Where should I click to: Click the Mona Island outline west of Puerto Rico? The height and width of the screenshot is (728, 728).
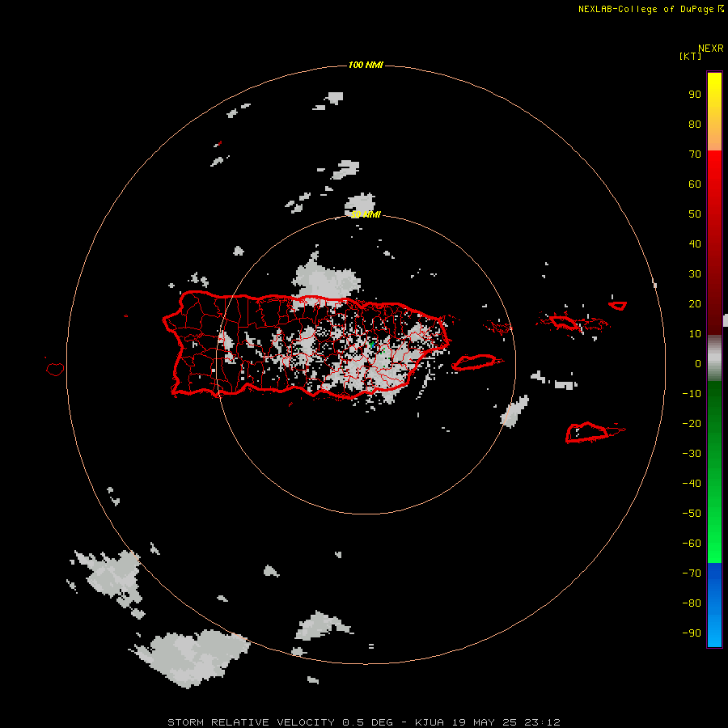coord(55,369)
